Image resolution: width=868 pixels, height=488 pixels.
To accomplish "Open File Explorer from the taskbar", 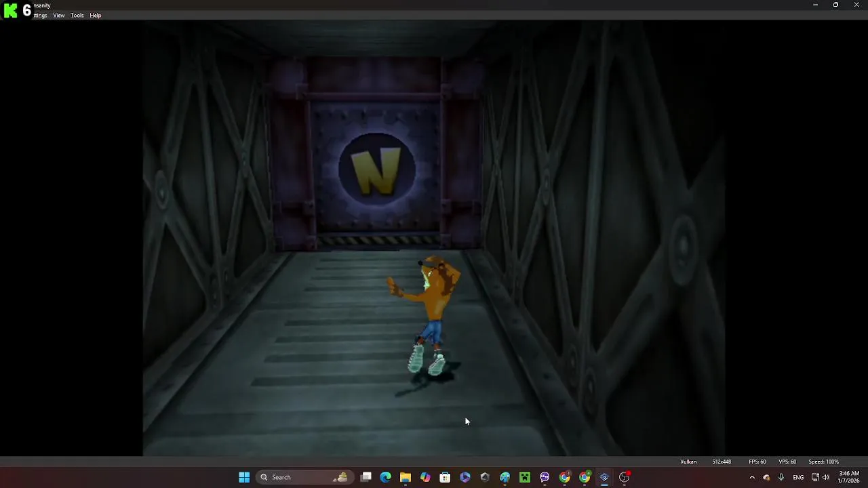I will click(406, 477).
